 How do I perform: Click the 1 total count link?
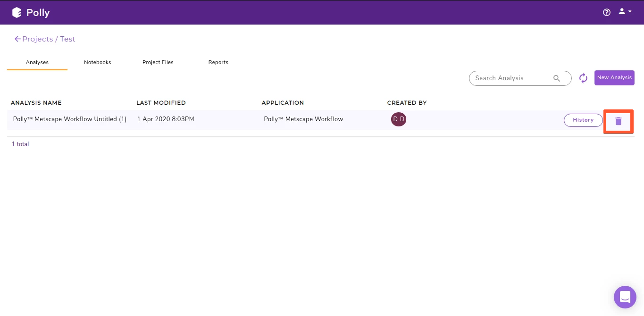pyautogui.click(x=20, y=143)
